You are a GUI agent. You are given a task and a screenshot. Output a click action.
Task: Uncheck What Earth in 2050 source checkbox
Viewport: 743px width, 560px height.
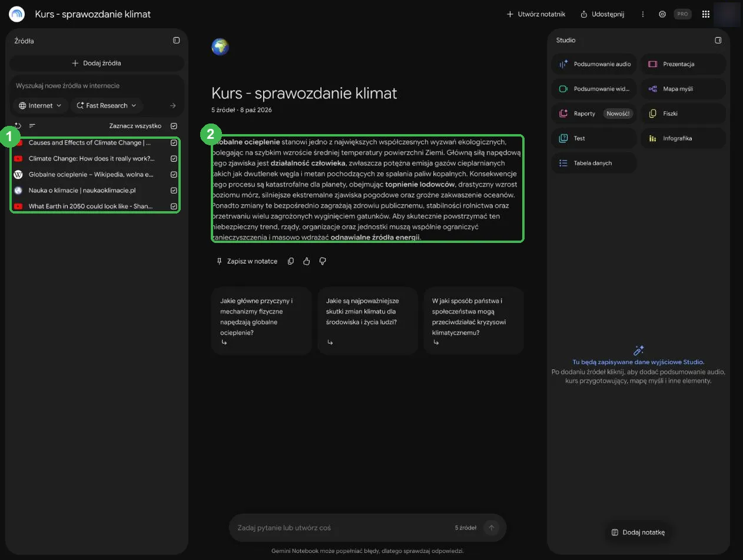click(x=174, y=206)
